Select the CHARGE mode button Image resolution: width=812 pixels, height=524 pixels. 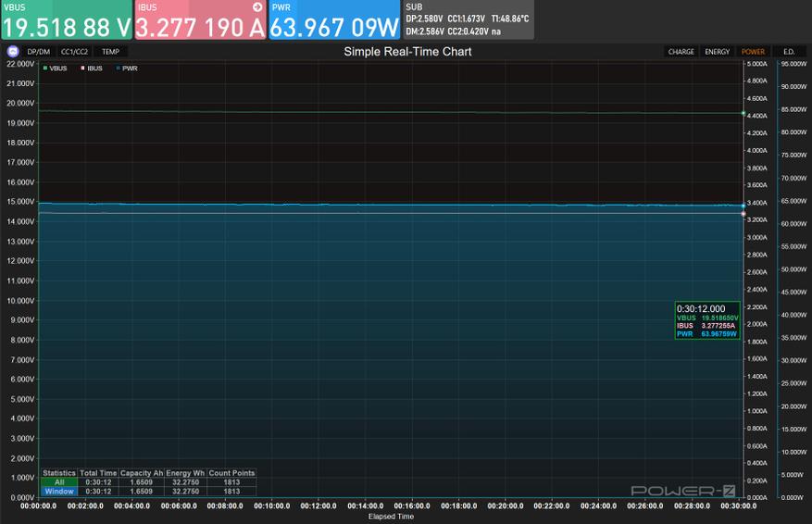tap(681, 52)
